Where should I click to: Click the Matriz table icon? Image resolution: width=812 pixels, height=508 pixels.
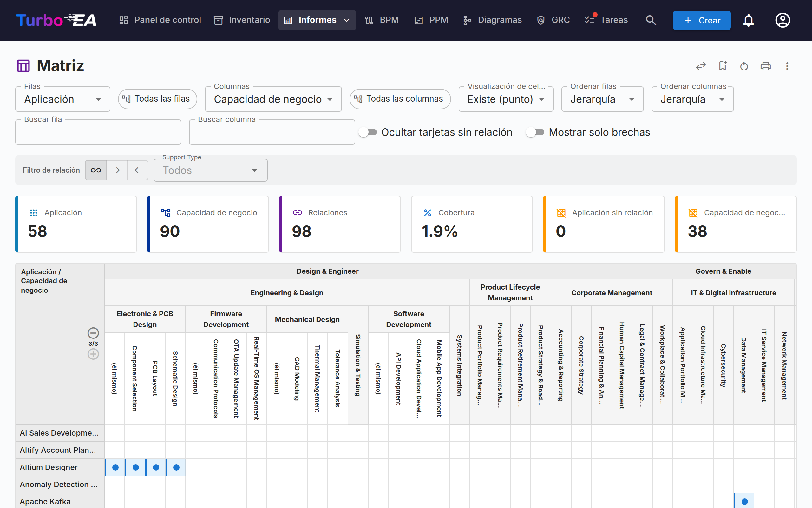coord(23,65)
